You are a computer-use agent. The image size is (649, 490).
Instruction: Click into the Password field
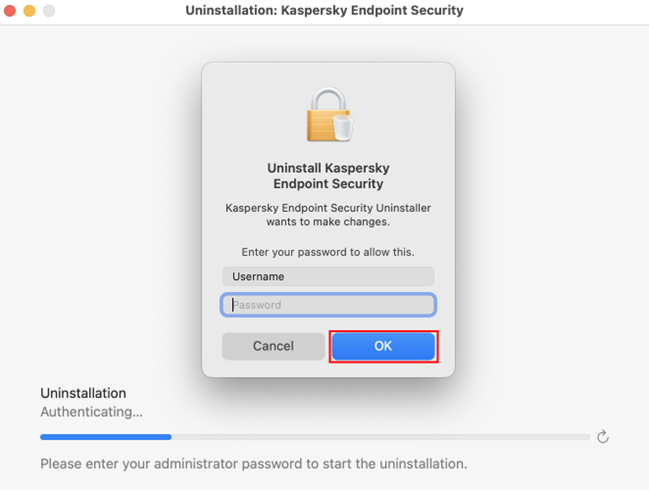pyautogui.click(x=328, y=305)
